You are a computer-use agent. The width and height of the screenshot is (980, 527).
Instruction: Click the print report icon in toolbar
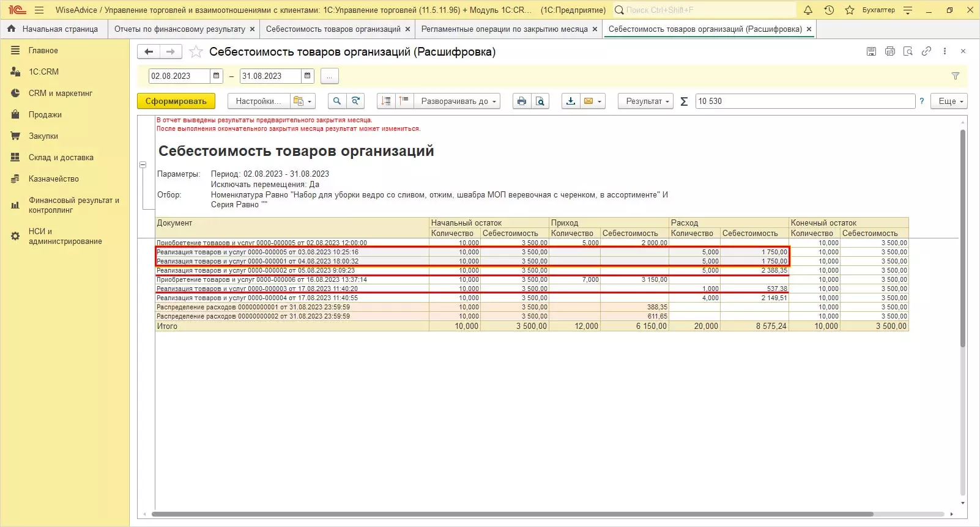[x=521, y=101]
